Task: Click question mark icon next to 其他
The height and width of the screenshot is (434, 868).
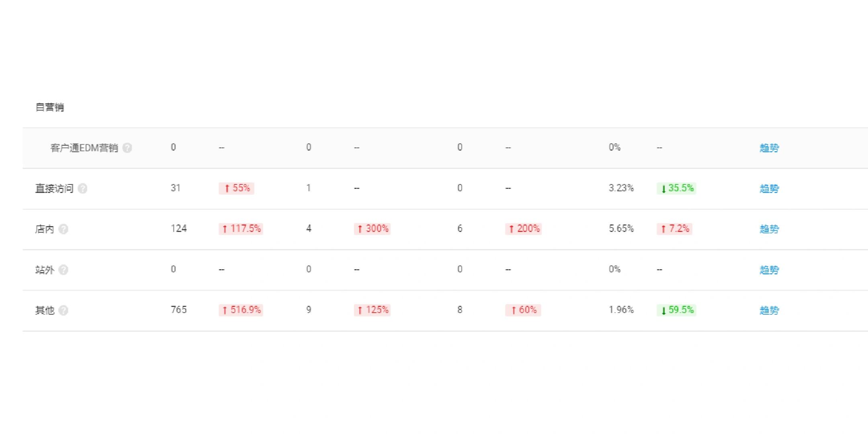Action: (x=63, y=310)
